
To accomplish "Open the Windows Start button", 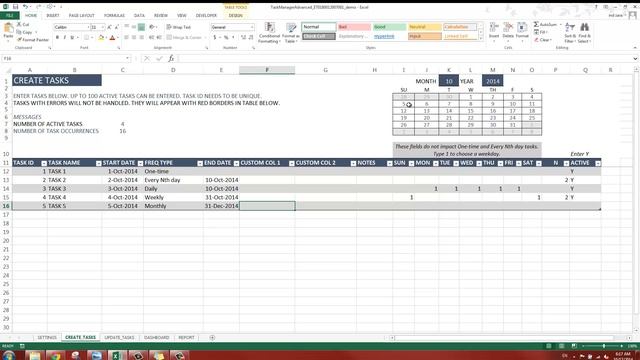I will click(x=9, y=356).
